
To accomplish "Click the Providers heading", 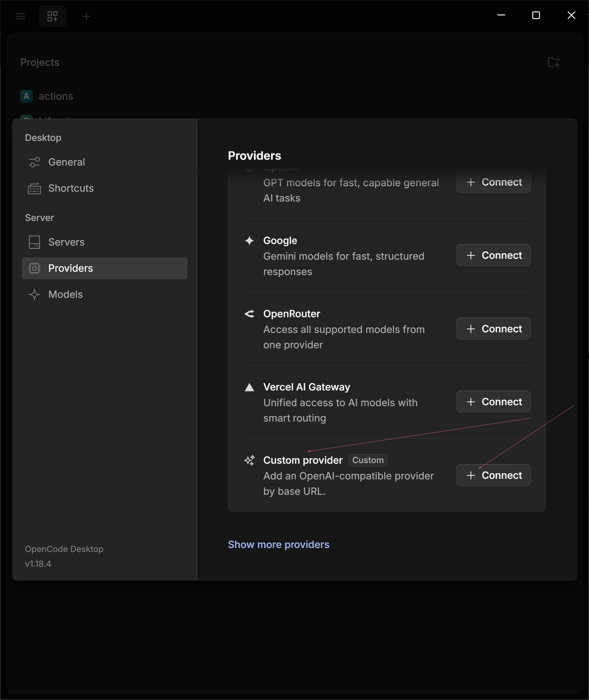I will (x=254, y=156).
